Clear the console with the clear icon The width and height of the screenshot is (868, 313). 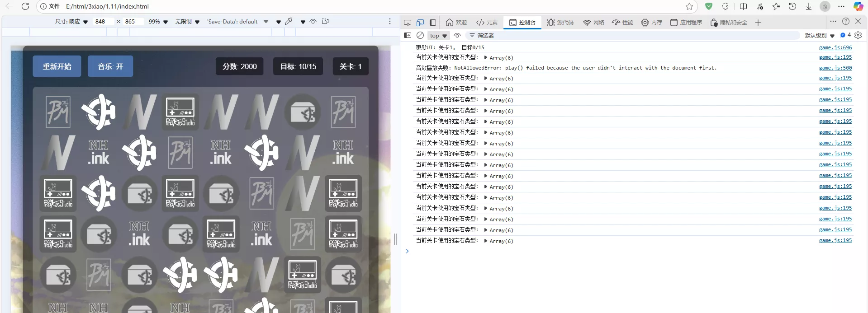click(x=420, y=35)
